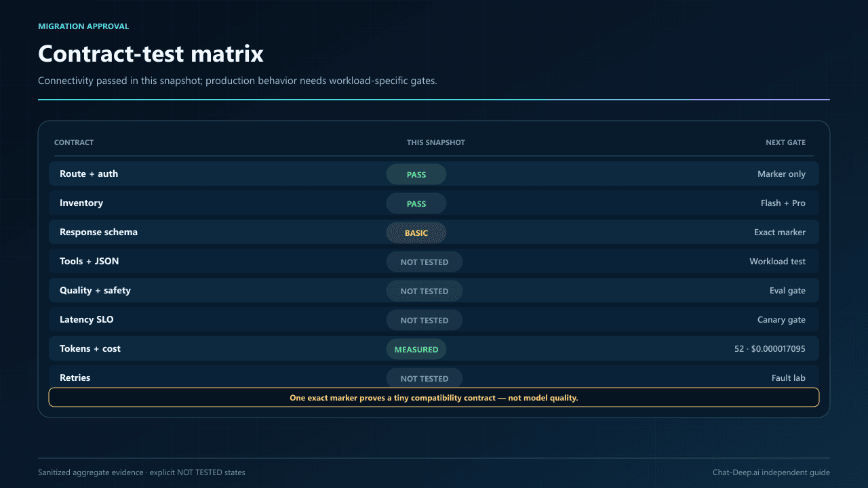Select the 'Response schema' row label
868x488 pixels.
[98, 232]
